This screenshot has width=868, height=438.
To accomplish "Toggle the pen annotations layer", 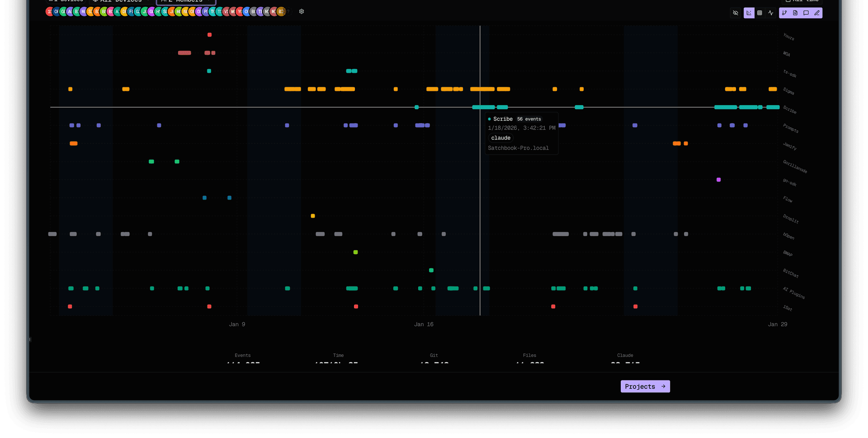I will click(817, 13).
